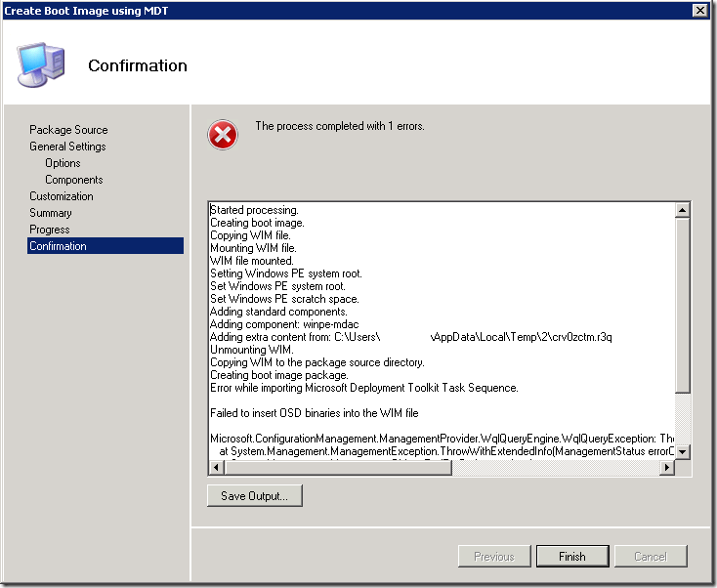
Task: Click 'Setting Windows PE system root.' line
Action: (286, 273)
